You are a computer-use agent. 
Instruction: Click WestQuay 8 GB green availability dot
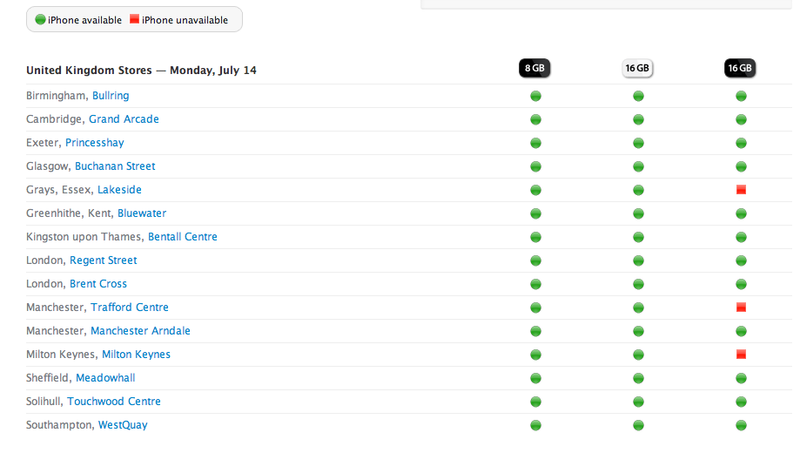click(535, 425)
